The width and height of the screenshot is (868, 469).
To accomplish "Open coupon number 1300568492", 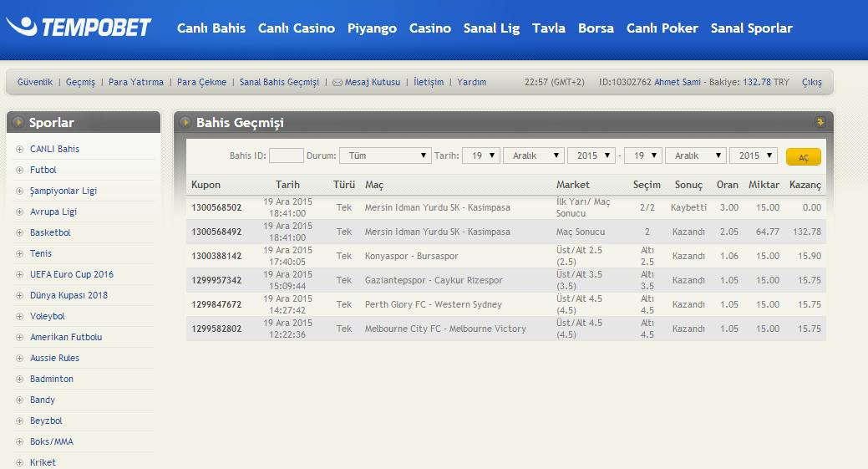I will pyautogui.click(x=216, y=232).
